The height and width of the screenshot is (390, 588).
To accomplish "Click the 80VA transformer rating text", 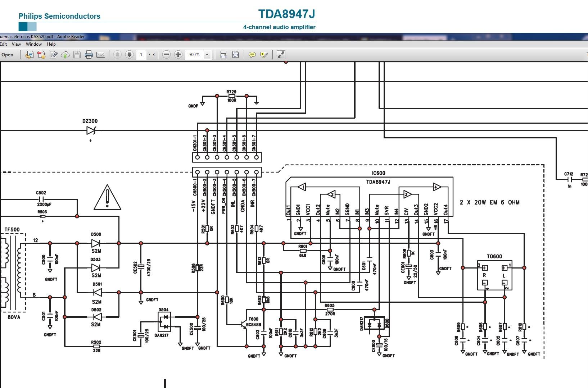I will click(14, 317).
